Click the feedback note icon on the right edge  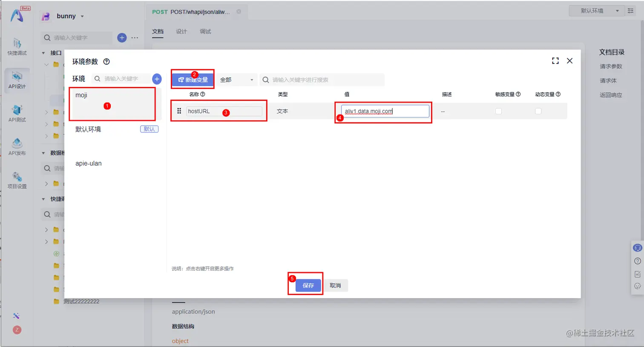pos(637,274)
